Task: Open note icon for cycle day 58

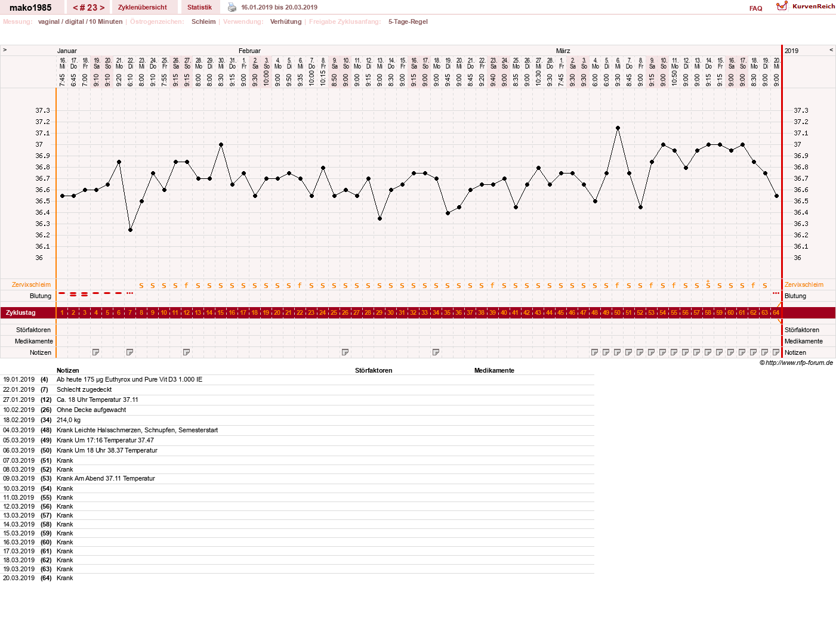Action: tap(708, 352)
